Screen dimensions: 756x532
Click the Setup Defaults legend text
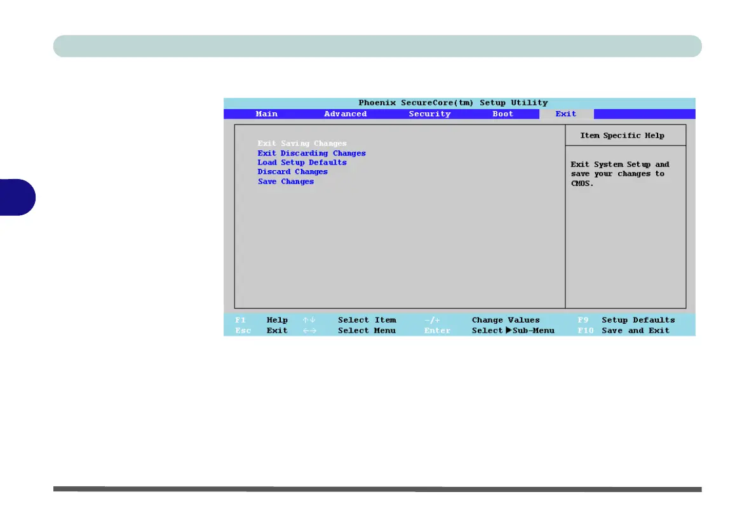638,320
